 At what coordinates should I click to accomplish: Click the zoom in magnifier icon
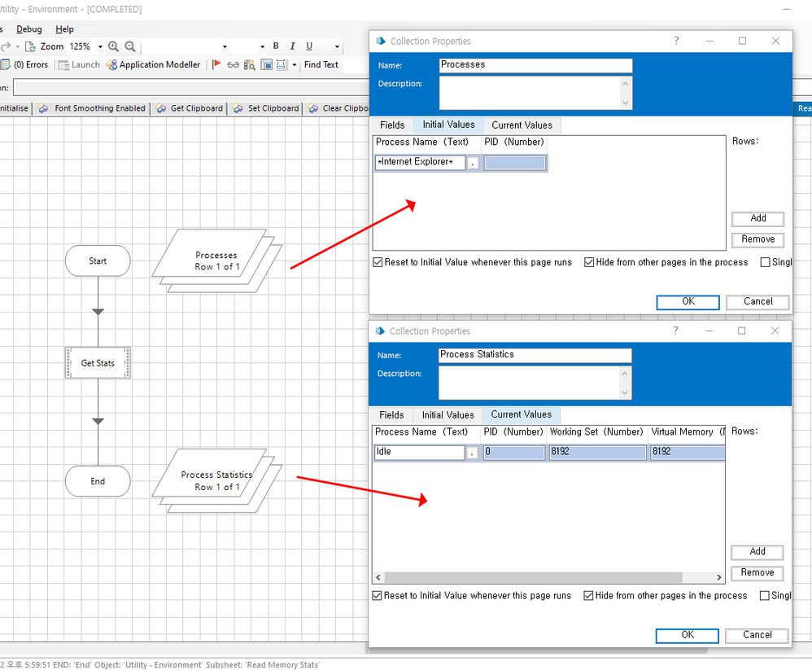(x=113, y=47)
